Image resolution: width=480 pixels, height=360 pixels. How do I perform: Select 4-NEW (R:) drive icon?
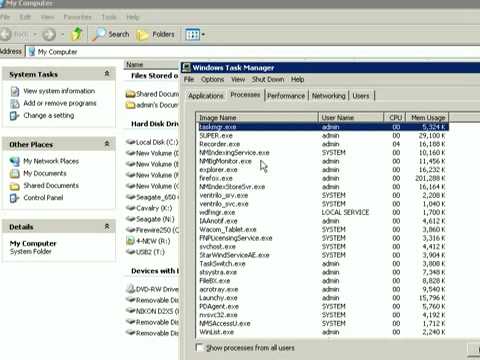[x=130, y=241]
